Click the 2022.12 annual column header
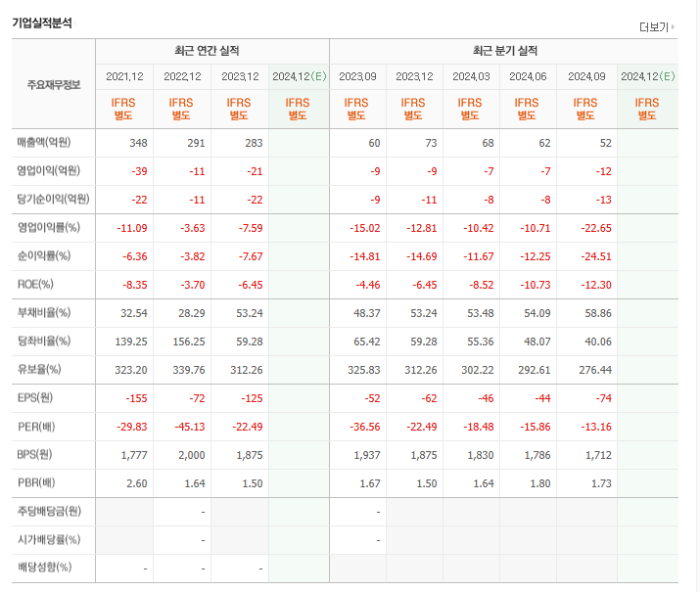Screen dimensions: 700x592 [182, 76]
